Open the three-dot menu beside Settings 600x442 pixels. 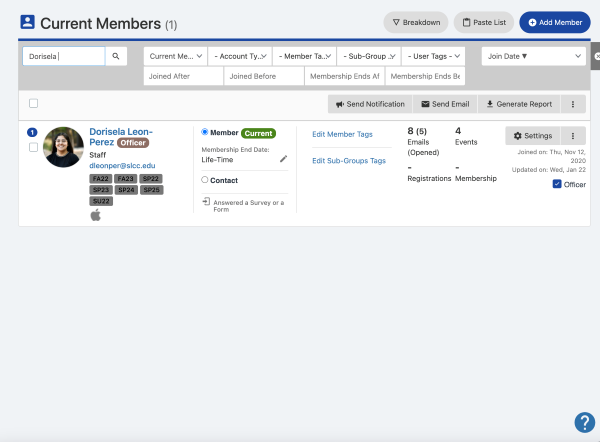click(x=573, y=136)
